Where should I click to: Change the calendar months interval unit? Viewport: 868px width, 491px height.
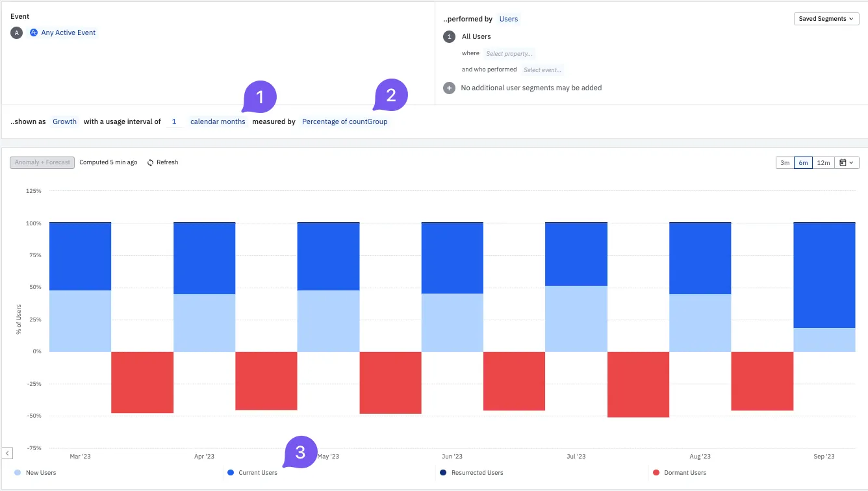point(218,121)
